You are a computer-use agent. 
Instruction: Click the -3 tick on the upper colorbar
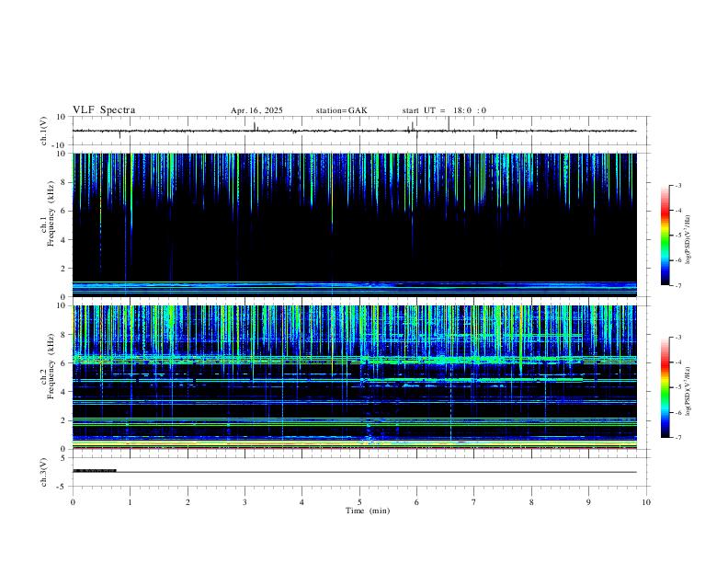[677, 185]
